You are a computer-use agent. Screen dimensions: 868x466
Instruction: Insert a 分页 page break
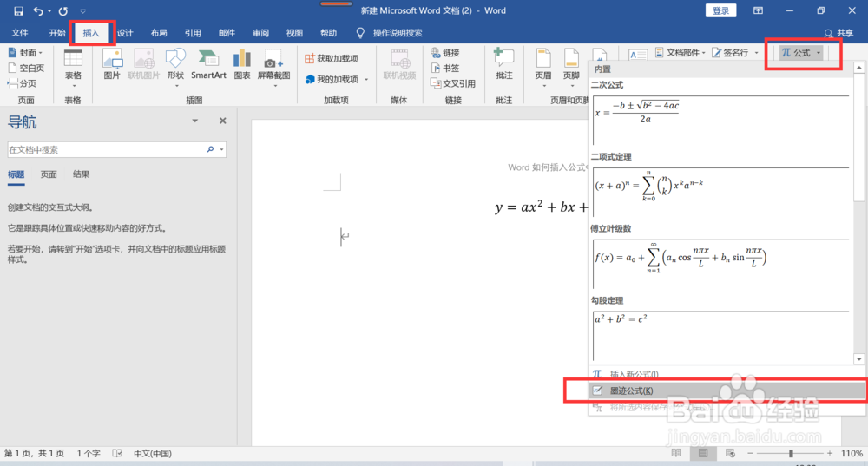23,83
